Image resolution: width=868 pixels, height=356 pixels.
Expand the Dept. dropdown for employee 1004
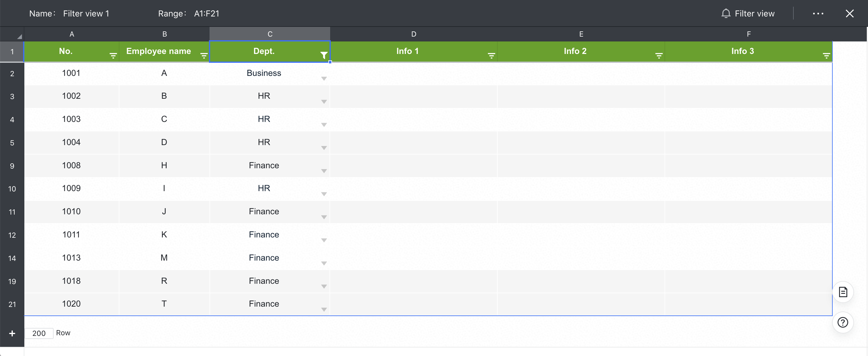tap(324, 148)
